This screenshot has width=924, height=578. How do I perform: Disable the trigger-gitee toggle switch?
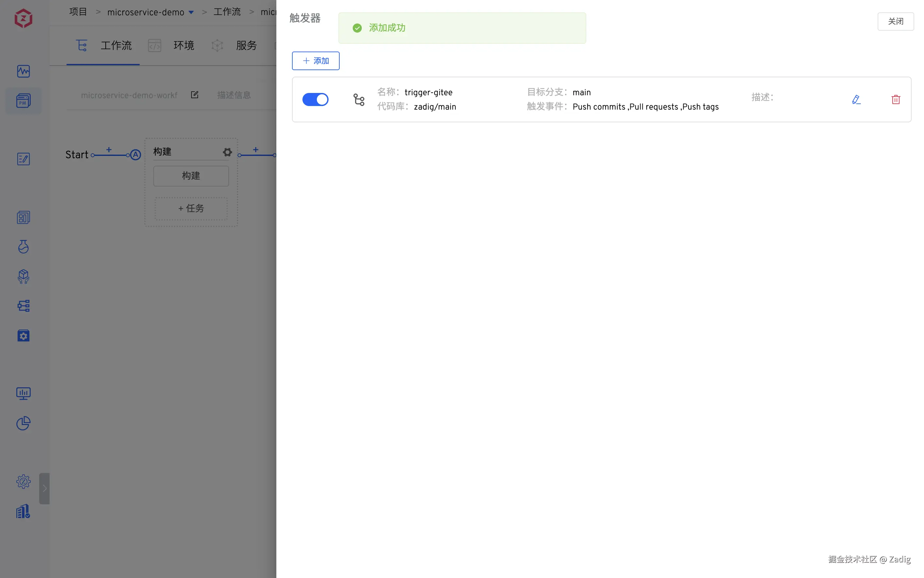click(316, 99)
